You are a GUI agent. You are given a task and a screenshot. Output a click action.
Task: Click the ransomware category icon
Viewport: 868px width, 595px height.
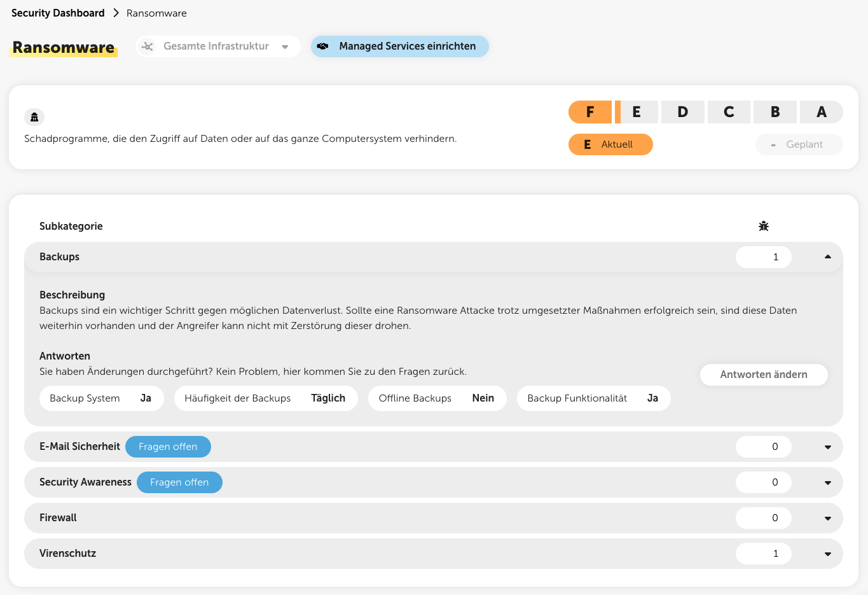(34, 117)
